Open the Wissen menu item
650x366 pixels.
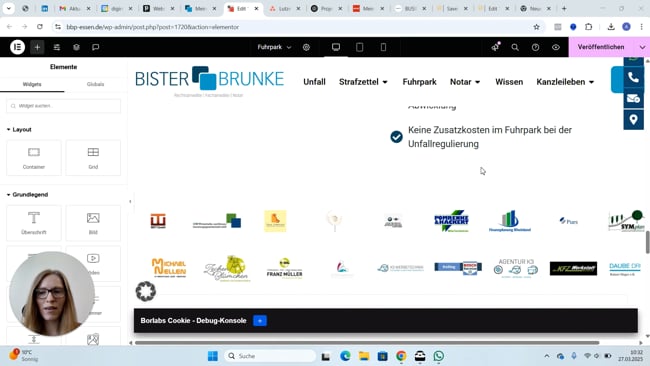[509, 82]
